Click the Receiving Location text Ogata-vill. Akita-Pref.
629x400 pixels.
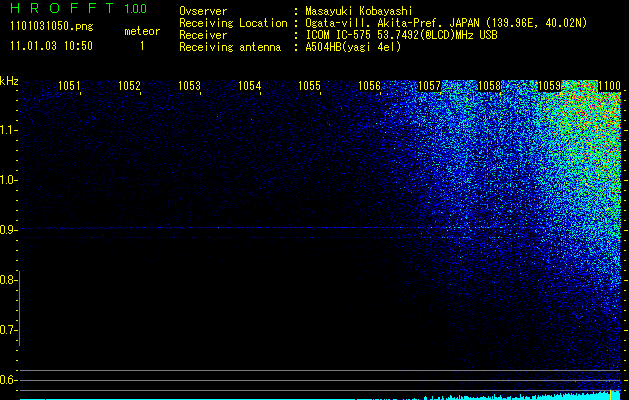(374, 23)
